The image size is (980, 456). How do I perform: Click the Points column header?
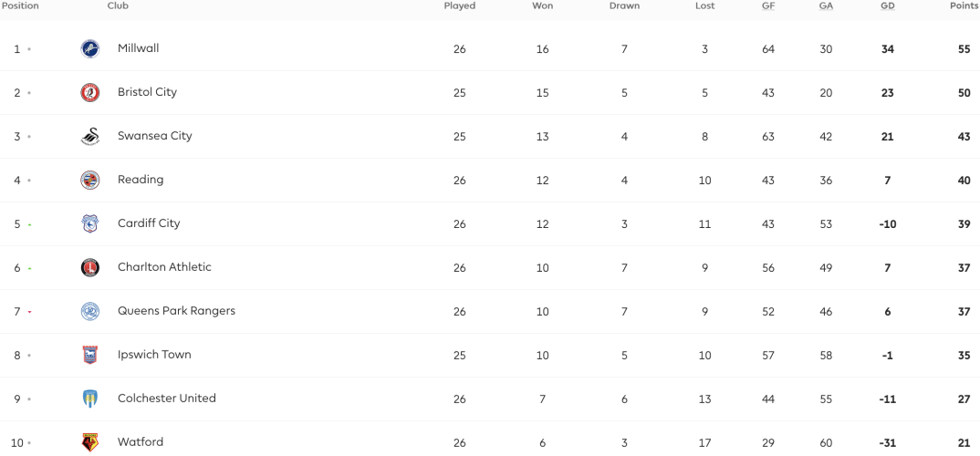[964, 5]
